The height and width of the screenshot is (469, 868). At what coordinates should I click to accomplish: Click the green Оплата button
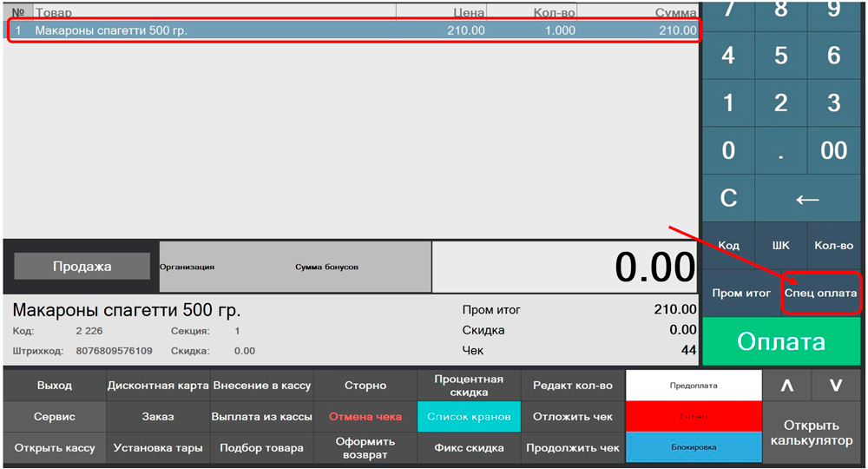tap(781, 341)
